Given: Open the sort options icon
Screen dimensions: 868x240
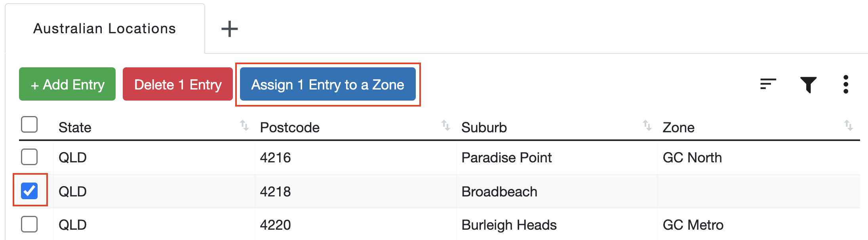Looking at the screenshot, I should [x=767, y=84].
